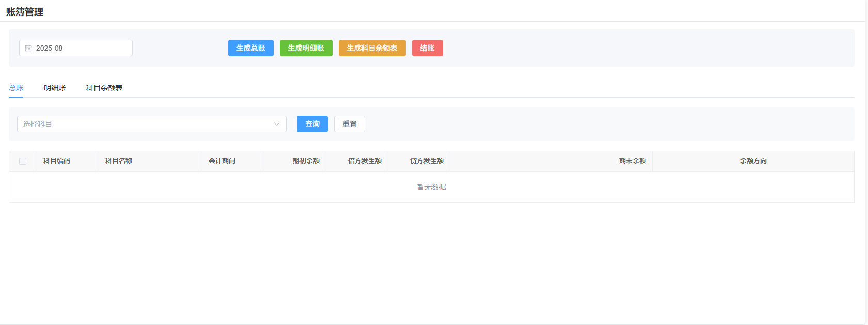Switch to the 总账 tab
The height and width of the screenshot is (325, 868).
16,88
